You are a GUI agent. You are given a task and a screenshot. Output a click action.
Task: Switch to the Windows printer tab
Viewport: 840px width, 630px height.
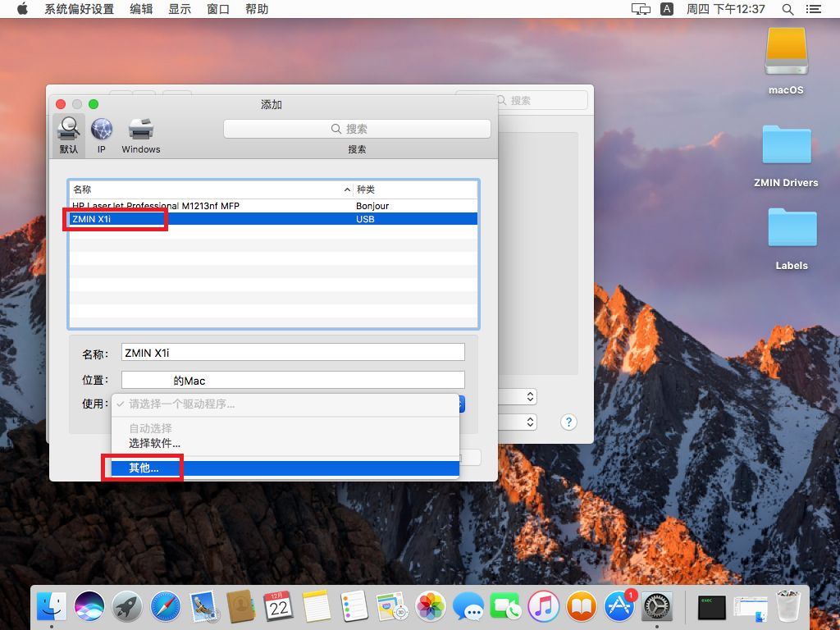[x=141, y=135]
